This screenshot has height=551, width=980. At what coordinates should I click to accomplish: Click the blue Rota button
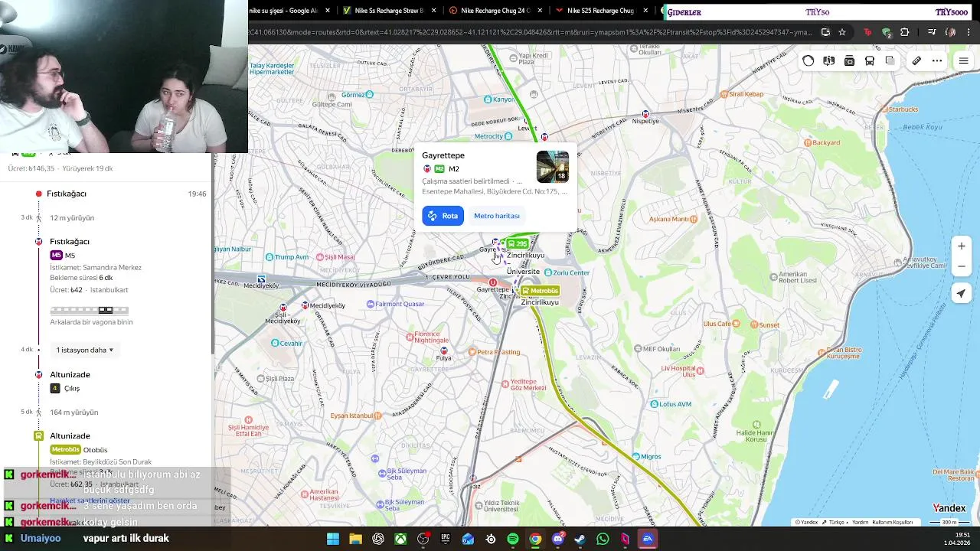(443, 216)
